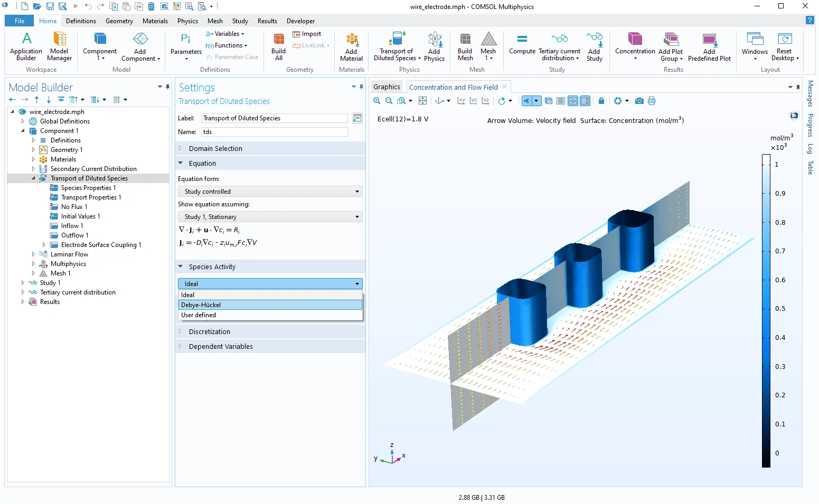
Task: Switch to the Graphics tab
Action: [x=387, y=87]
